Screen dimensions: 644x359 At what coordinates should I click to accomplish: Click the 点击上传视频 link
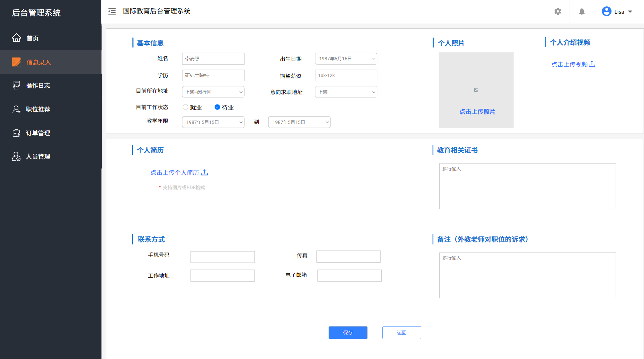point(573,64)
